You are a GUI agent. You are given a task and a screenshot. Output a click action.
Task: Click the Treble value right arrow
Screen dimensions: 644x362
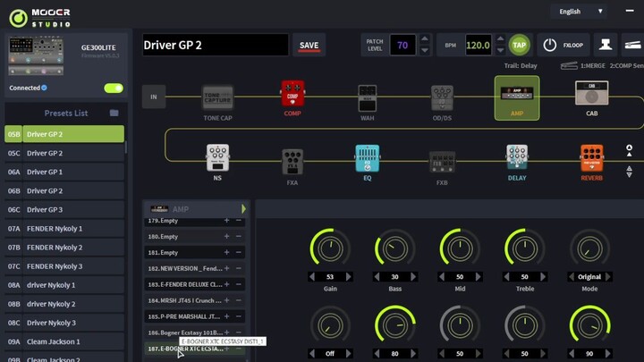tap(544, 276)
